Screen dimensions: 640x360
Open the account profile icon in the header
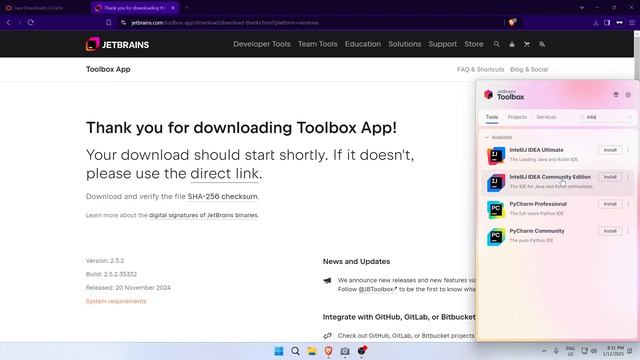[512, 44]
